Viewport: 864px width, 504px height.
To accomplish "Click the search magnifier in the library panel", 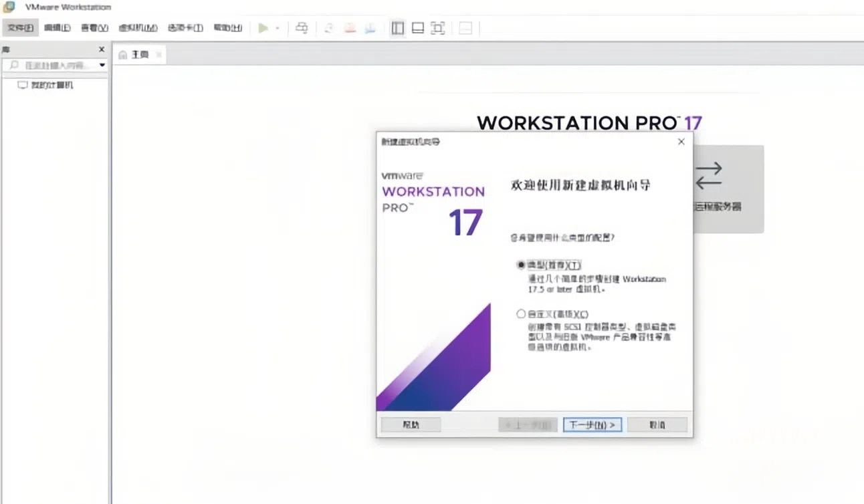I will tap(14, 65).
